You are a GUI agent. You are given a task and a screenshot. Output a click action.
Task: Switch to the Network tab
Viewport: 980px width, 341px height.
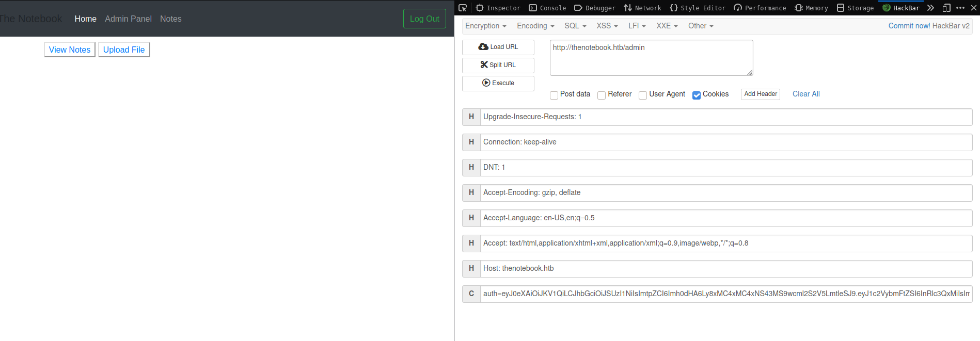click(642, 8)
